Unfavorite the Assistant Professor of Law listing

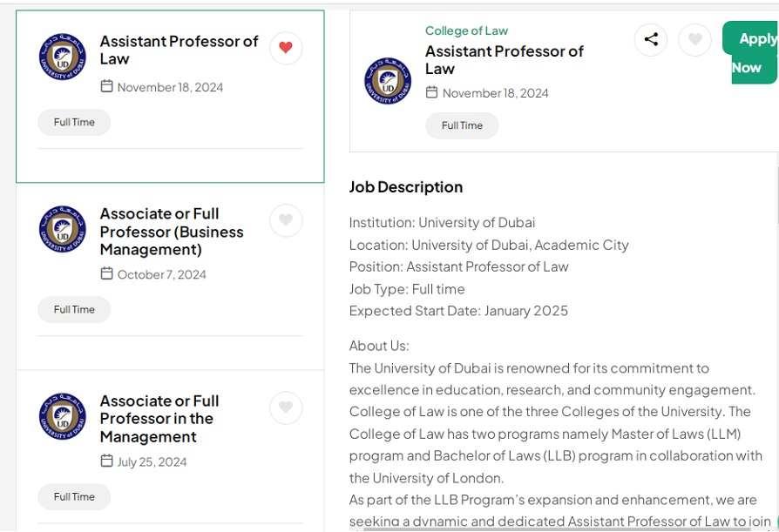[x=286, y=48]
